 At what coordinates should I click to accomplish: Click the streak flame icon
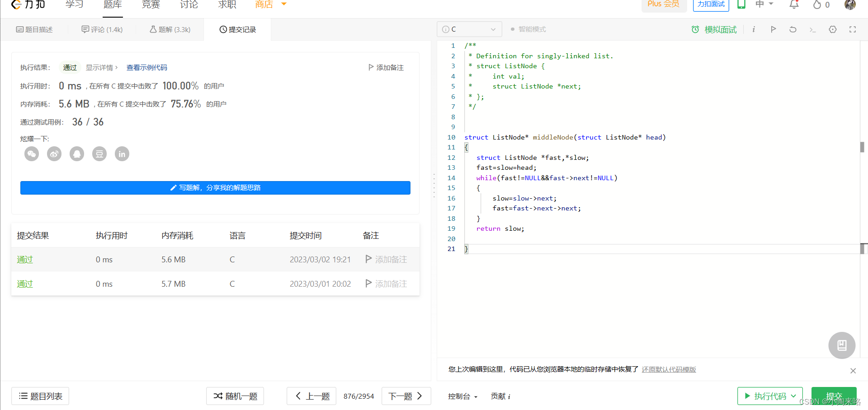tap(817, 5)
